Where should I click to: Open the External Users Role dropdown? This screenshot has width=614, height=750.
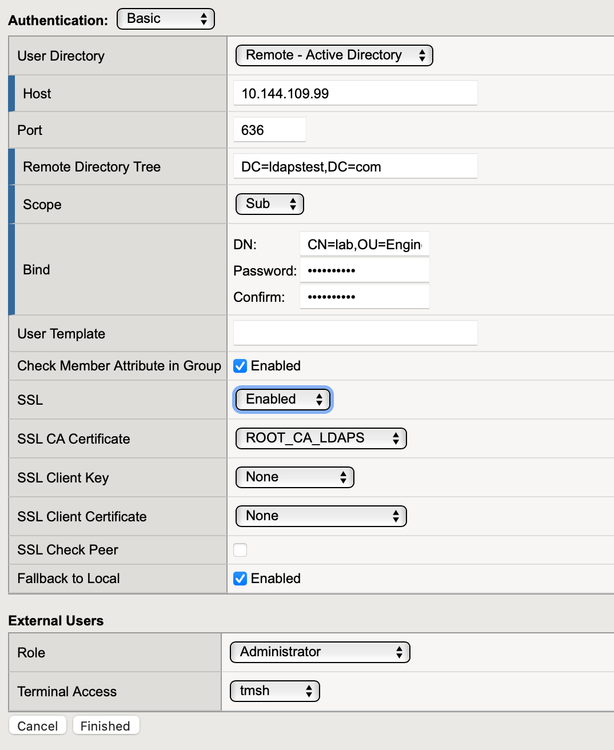coord(319,652)
